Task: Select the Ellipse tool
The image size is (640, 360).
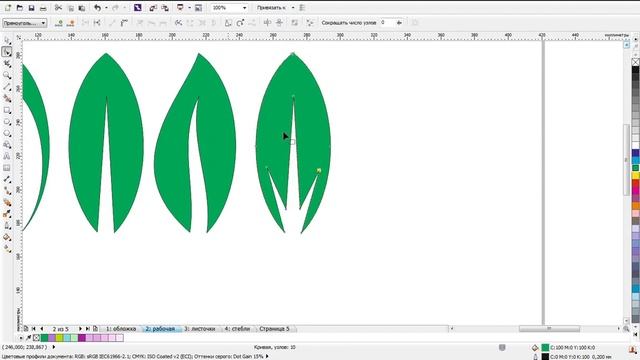Action: (x=7, y=122)
